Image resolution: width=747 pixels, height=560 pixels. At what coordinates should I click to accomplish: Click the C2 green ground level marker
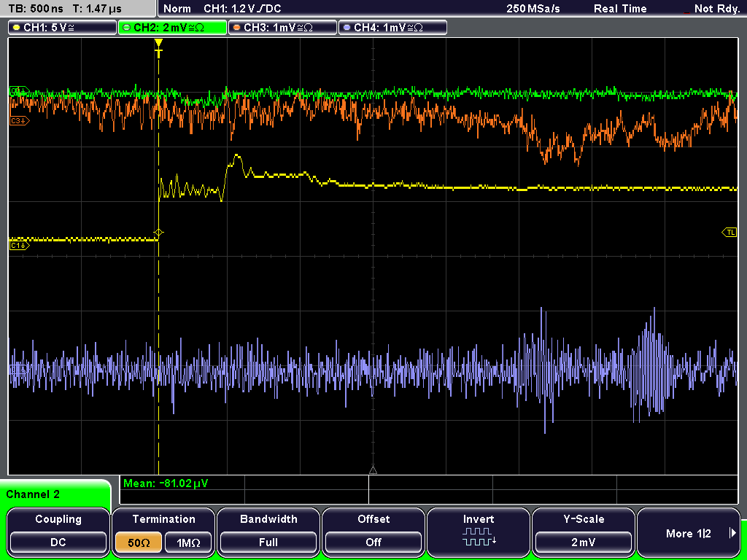tap(19, 90)
